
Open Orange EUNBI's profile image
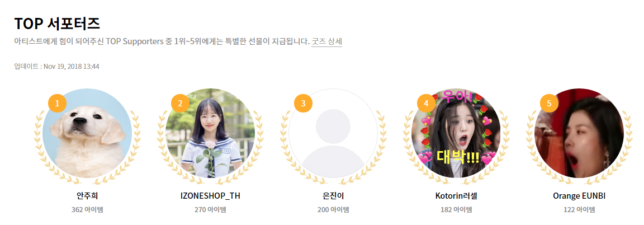click(x=579, y=133)
